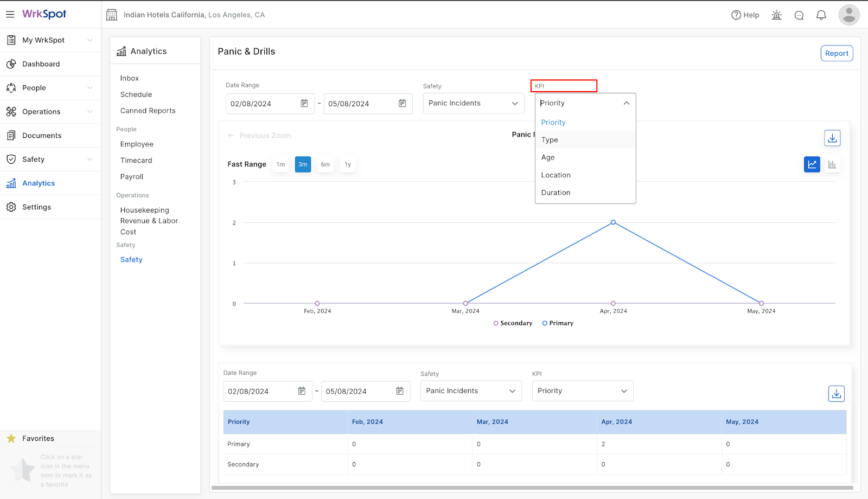Download the Panic Incidents chart
The height and width of the screenshot is (499, 868).
[x=832, y=138]
